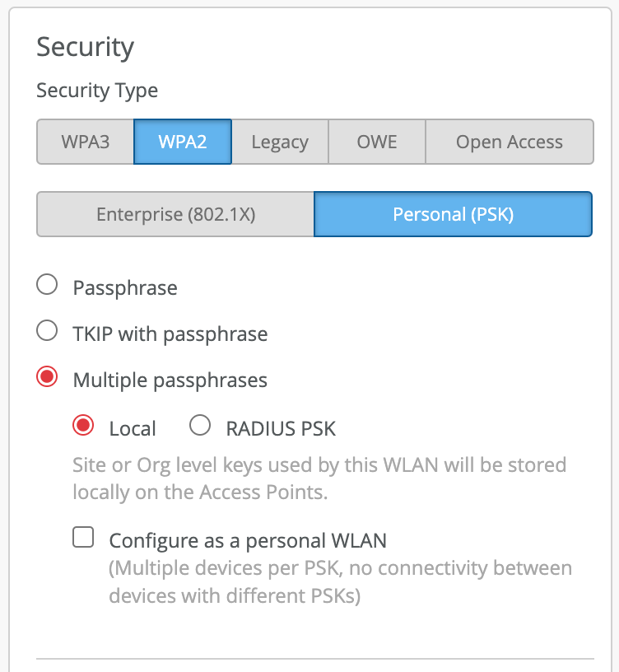The image size is (619, 672).
Task: Select Personal (PSK) mode
Action: [453, 214]
